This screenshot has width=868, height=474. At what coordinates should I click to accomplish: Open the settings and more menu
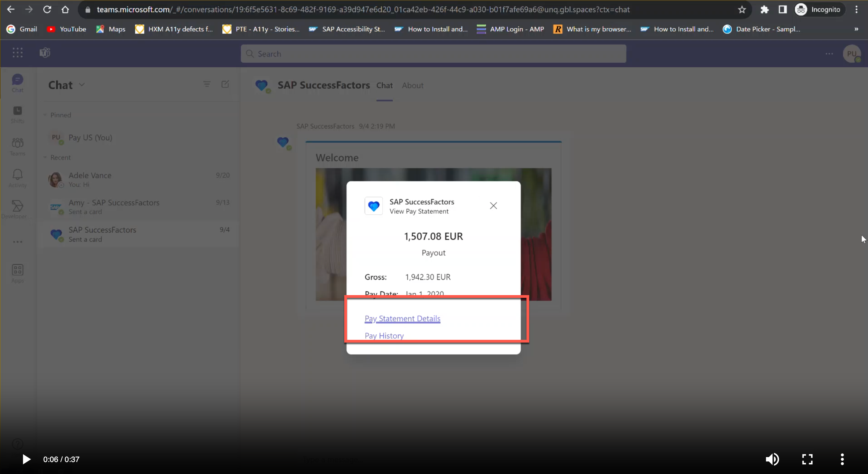[829, 54]
